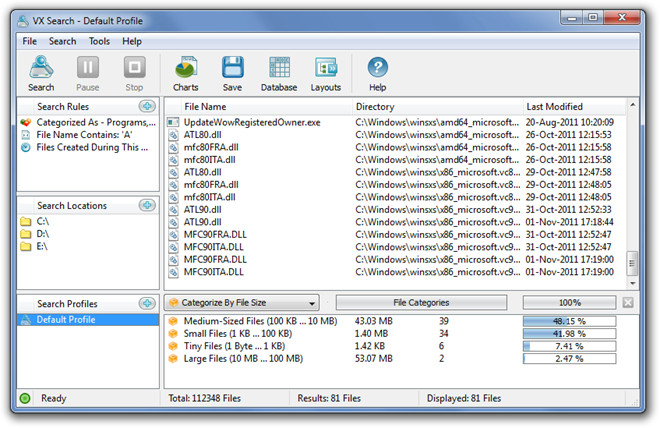Sort by the File Name column header
Screen dimensions: 660x428
click(x=205, y=106)
